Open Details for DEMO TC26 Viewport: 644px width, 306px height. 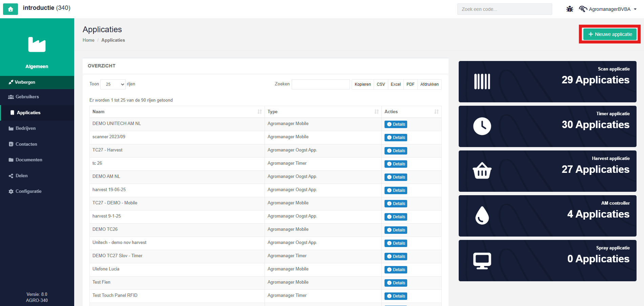(x=396, y=230)
